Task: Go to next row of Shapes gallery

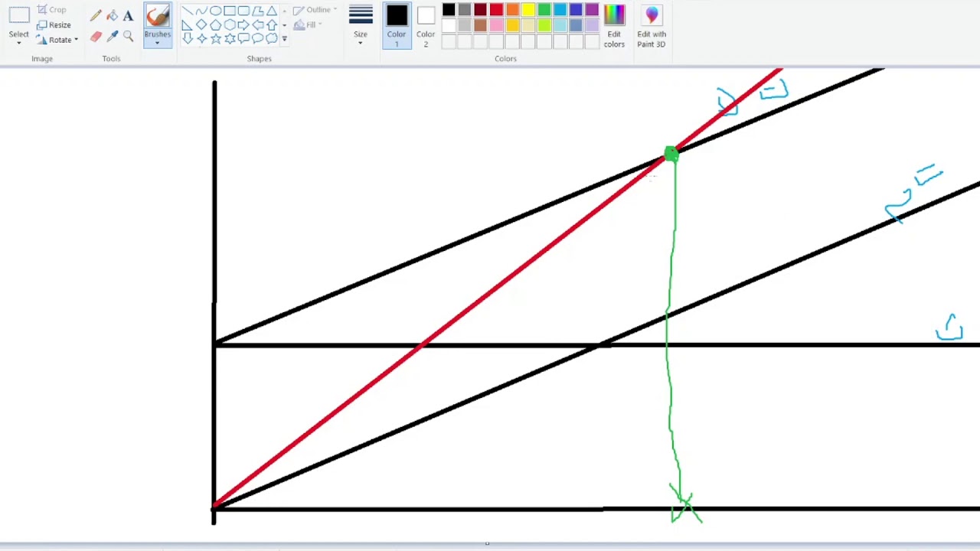Action: click(x=284, y=25)
